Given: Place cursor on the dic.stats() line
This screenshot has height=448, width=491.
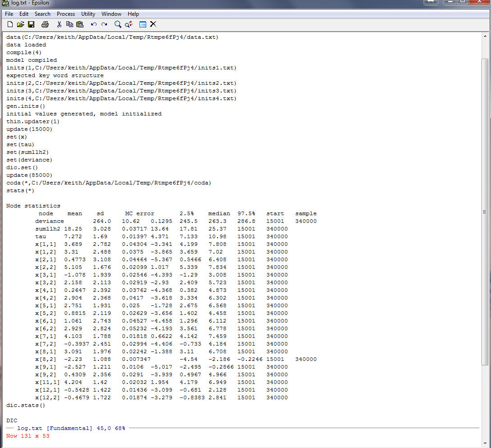Looking at the screenshot, I should pos(26,405).
